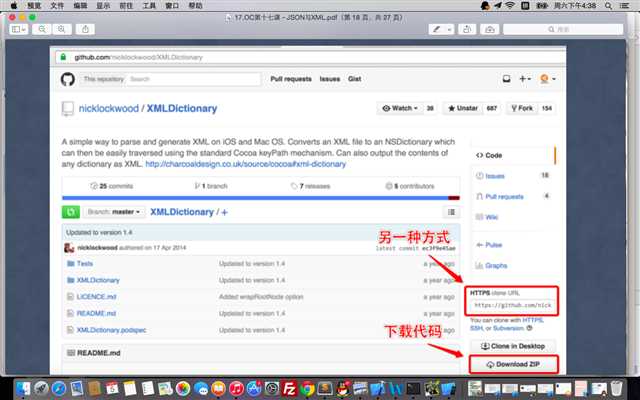Open the charcoaldesign.co.uk project link
The height and width of the screenshot is (400, 640).
246,164
